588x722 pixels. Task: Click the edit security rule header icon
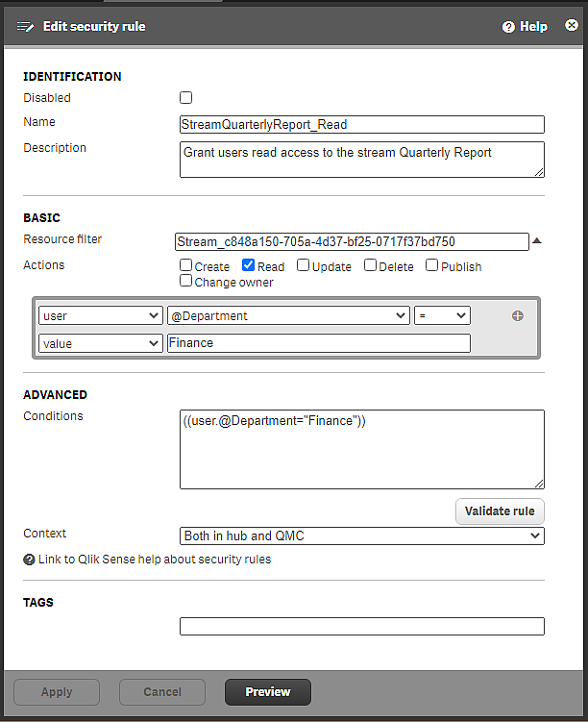26,27
